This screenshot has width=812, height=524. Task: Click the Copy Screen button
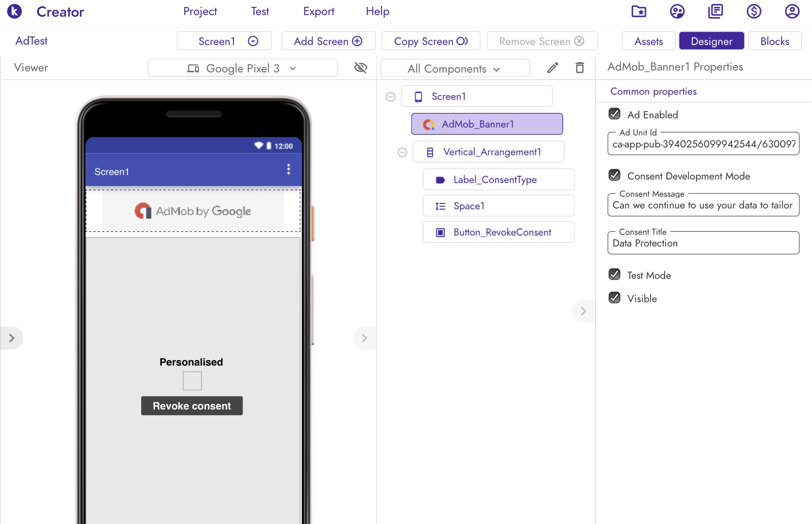point(431,41)
